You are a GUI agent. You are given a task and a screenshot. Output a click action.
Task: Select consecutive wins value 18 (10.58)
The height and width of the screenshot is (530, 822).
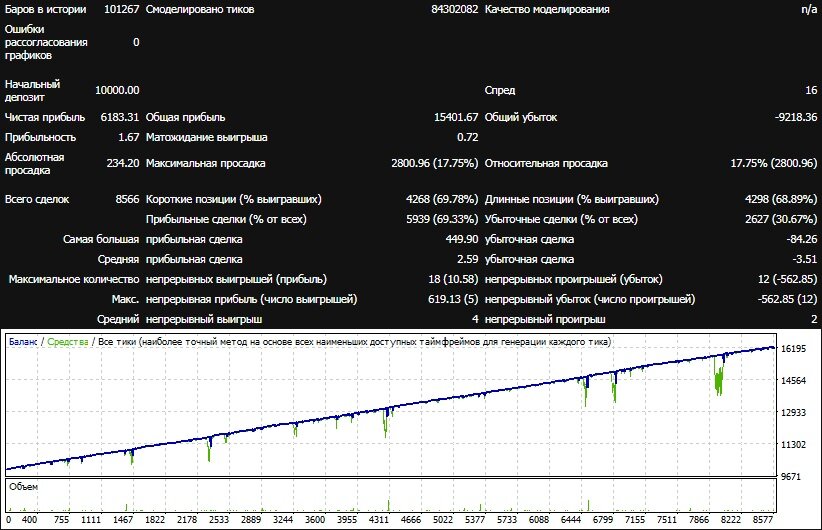pyautogui.click(x=453, y=279)
